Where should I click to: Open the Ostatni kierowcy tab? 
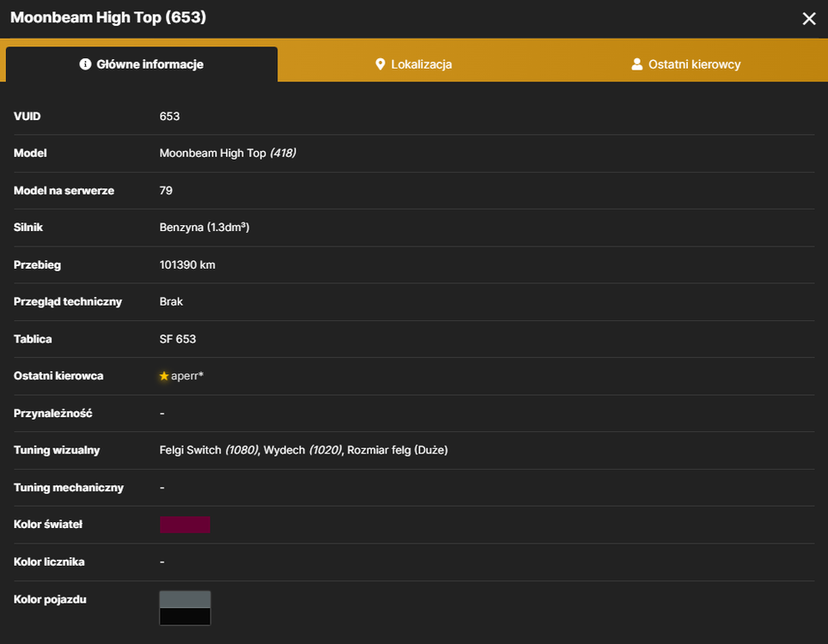686,64
